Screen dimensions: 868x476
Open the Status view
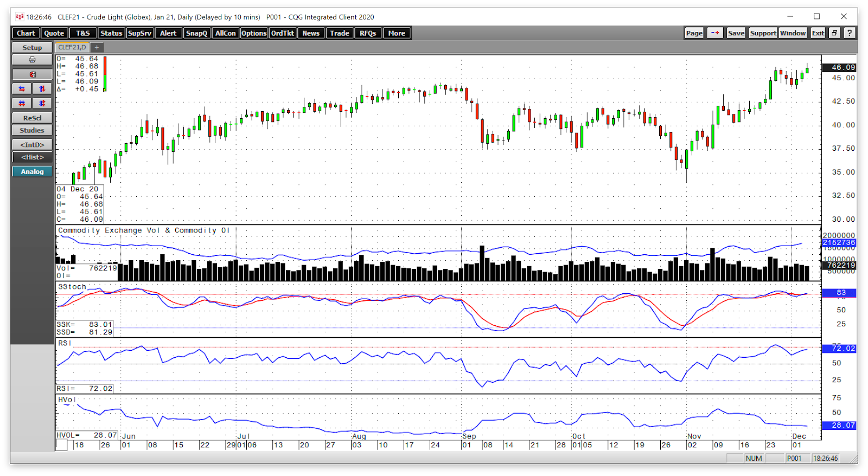(x=111, y=33)
